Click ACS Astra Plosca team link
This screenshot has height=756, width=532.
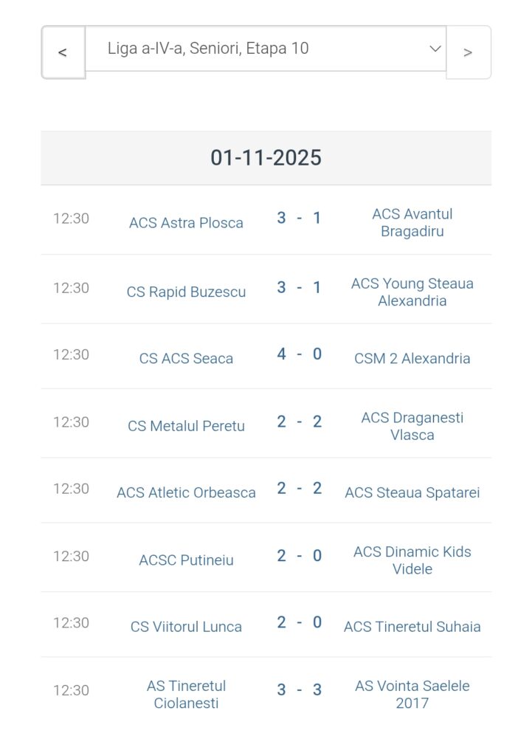click(x=186, y=223)
